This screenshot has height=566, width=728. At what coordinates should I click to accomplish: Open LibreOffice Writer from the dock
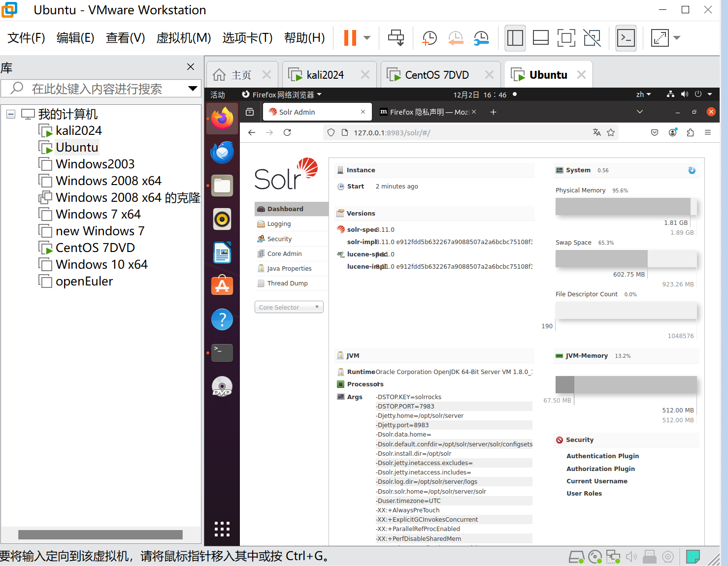coord(222,252)
